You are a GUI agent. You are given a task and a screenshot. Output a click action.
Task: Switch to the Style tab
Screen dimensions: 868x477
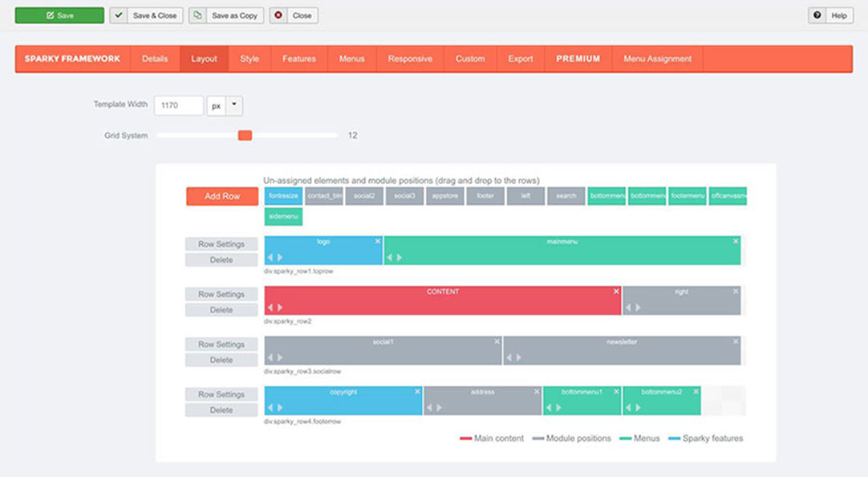coord(249,59)
